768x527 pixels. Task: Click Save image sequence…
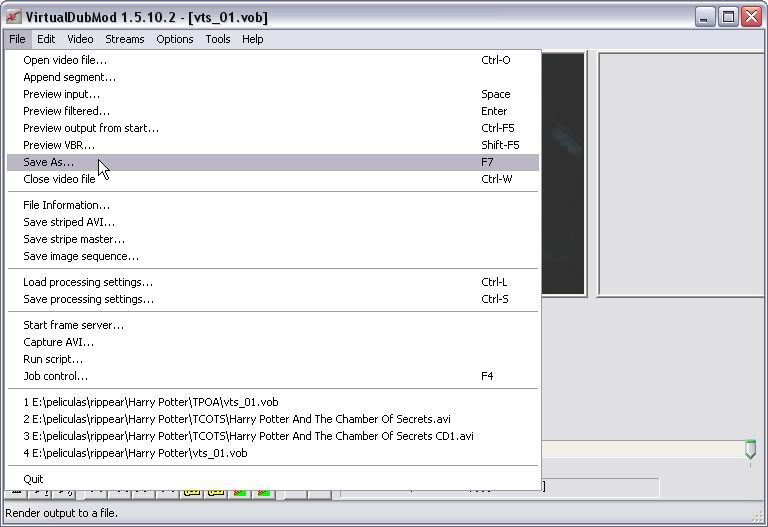click(81, 256)
